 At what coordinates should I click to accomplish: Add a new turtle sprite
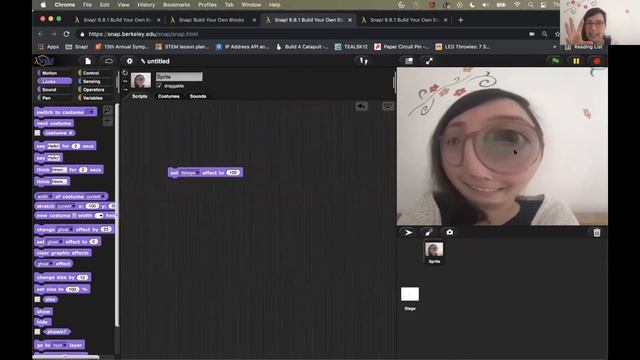[x=408, y=233]
